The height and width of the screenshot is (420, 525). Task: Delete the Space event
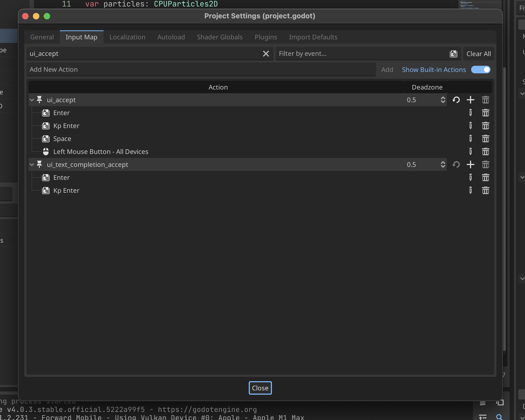(x=486, y=139)
